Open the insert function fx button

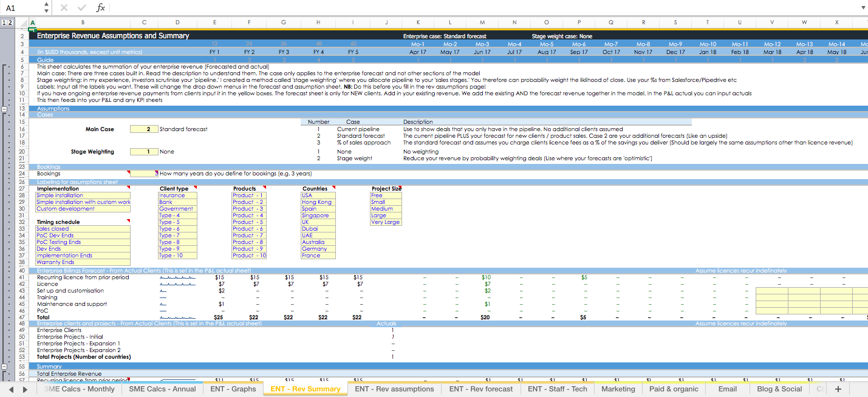pos(101,8)
